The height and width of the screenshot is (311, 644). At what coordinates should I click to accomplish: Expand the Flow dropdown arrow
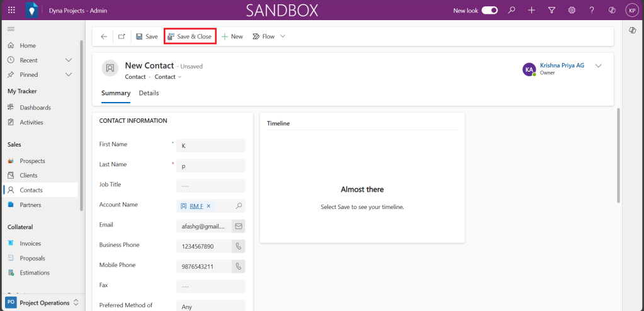coord(283,37)
